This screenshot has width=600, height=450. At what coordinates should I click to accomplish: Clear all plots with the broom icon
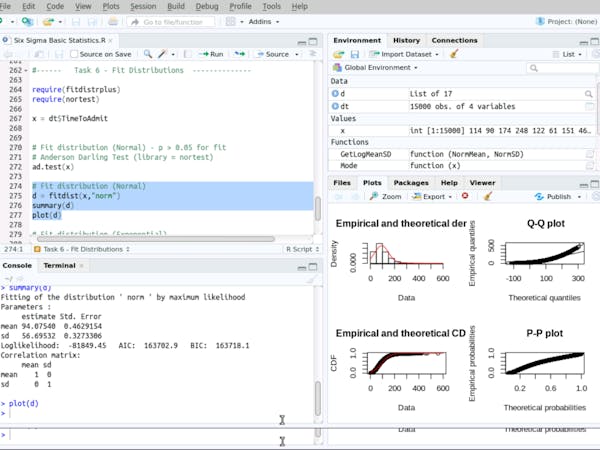click(x=488, y=196)
